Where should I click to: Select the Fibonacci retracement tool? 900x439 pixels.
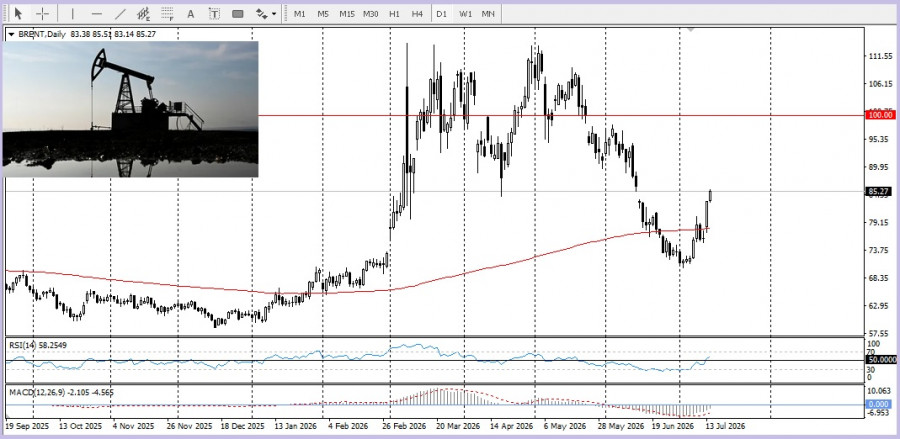pos(168,14)
